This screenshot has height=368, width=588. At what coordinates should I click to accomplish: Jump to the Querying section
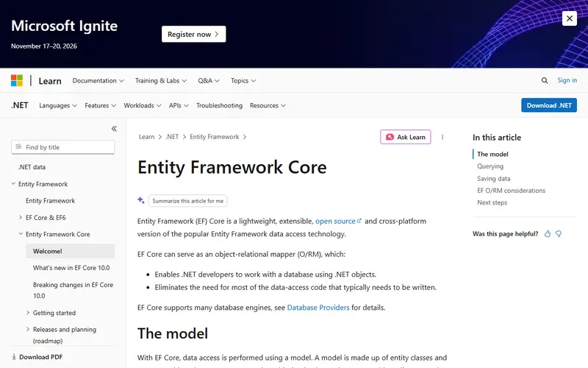[x=490, y=166]
